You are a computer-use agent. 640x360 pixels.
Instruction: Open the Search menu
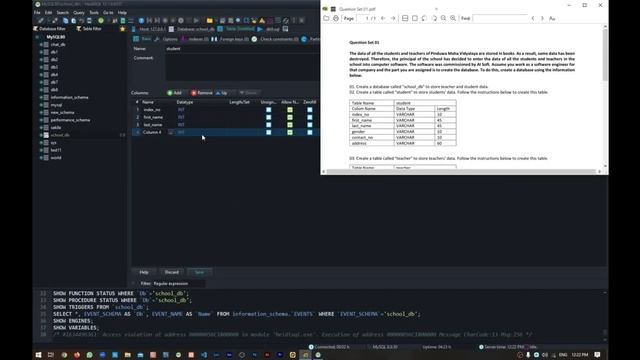[62, 13]
